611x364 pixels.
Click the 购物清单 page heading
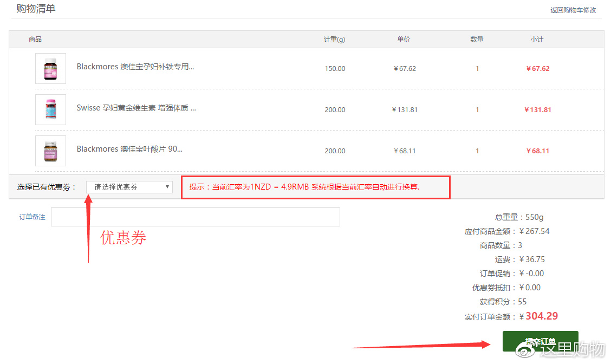(x=36, y=9)
